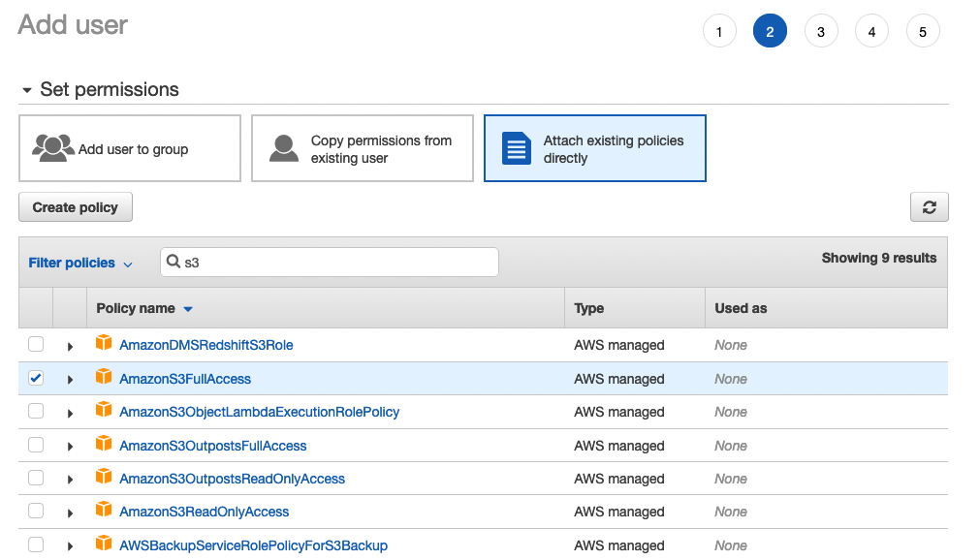Go to wizard step 1
Viewport: 980px width, 560px height.
[x=719, y=31]
